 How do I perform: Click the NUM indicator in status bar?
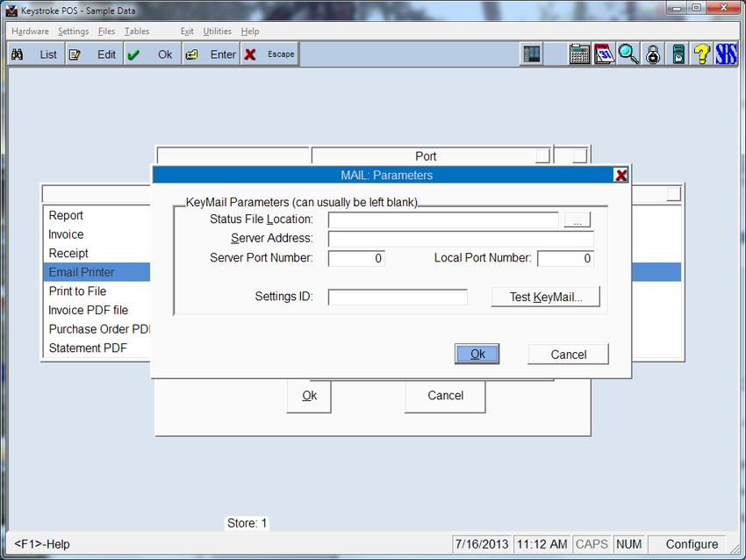(x=629, y=544)
